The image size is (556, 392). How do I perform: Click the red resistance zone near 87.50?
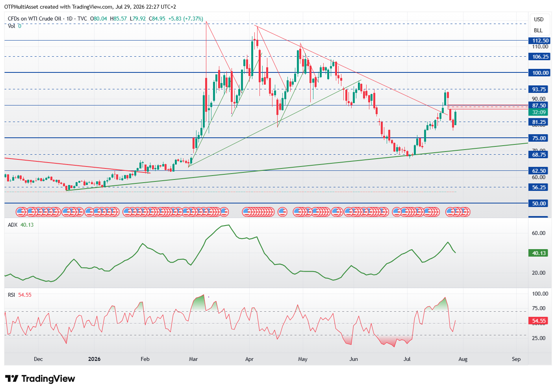[x=487, y=107]
